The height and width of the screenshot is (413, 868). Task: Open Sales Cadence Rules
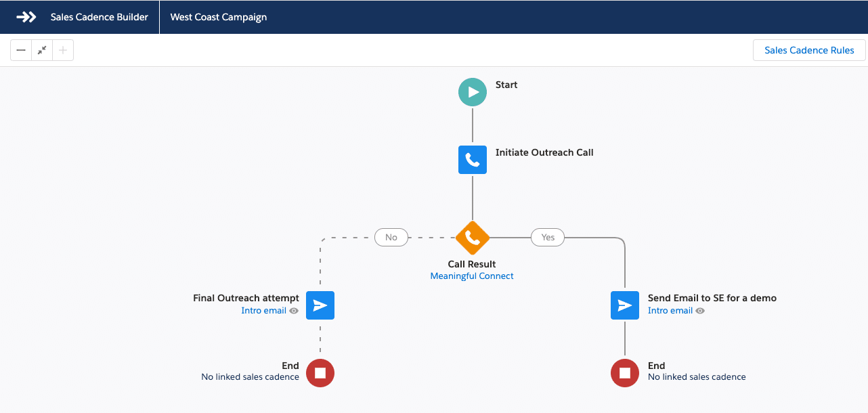coord(809,50)
